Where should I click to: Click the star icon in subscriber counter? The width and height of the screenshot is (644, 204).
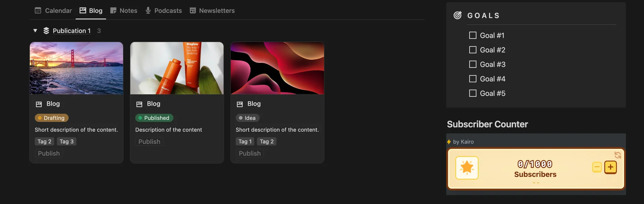(x=467, y=167)
